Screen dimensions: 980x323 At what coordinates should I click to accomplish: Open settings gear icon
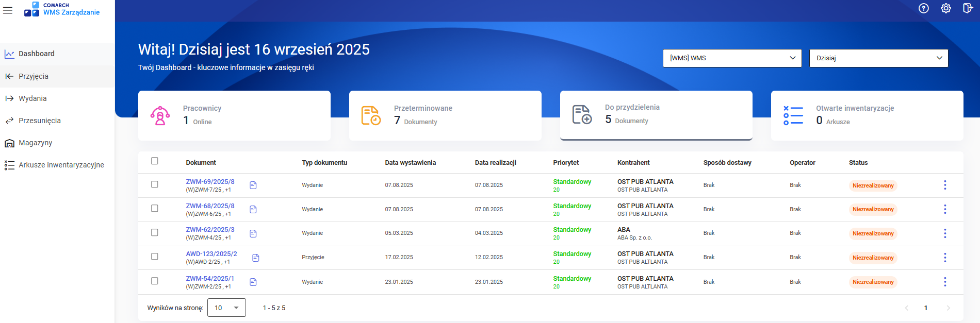[x=945, y=8]
